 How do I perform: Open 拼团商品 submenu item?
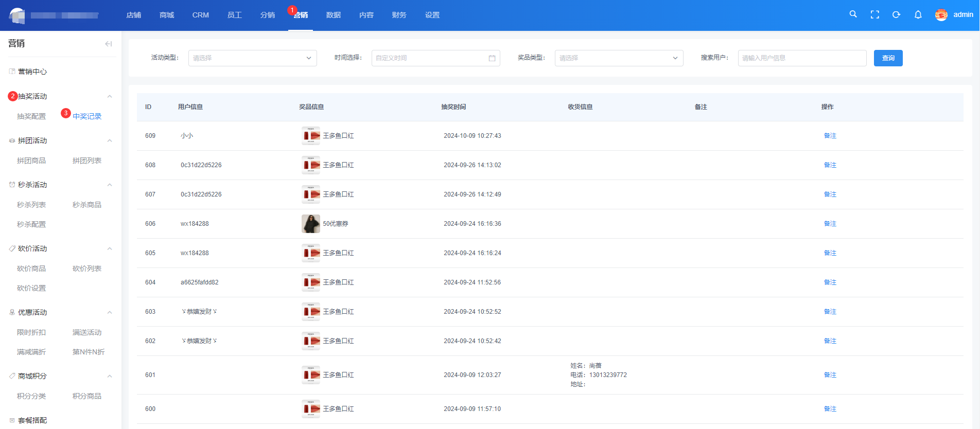[x=31, y=160]
